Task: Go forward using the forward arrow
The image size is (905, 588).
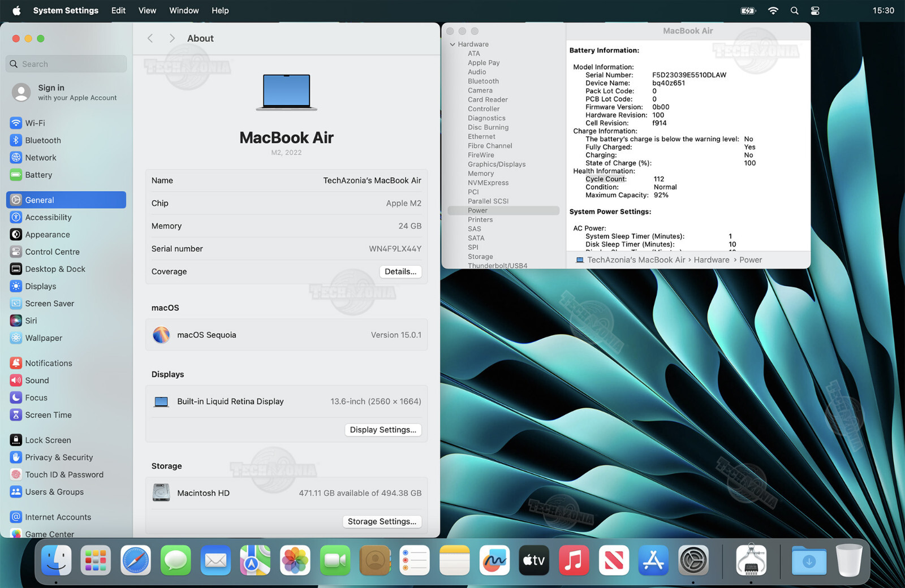Action: [x=172, y=38]
